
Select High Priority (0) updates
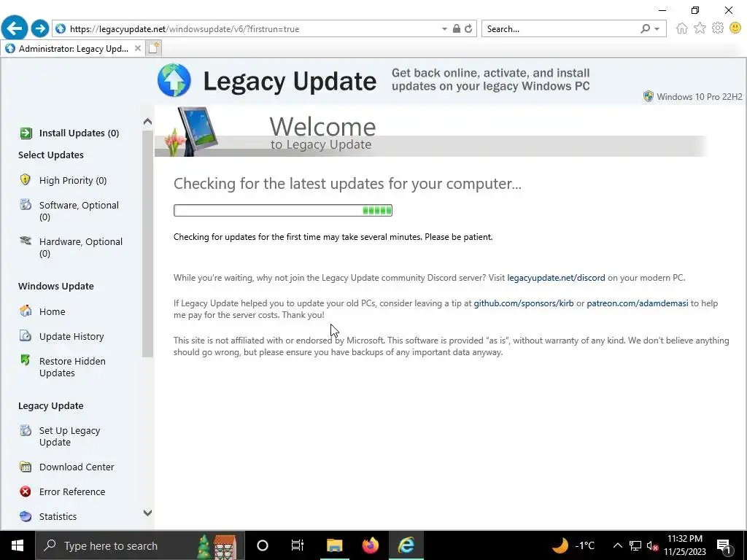coord(73,181)
